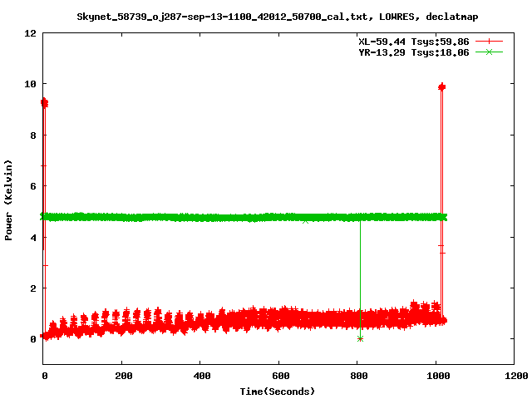Click the 800 tick label on x-axis
This screenshot has width=532, height=399.
point(357,377)
